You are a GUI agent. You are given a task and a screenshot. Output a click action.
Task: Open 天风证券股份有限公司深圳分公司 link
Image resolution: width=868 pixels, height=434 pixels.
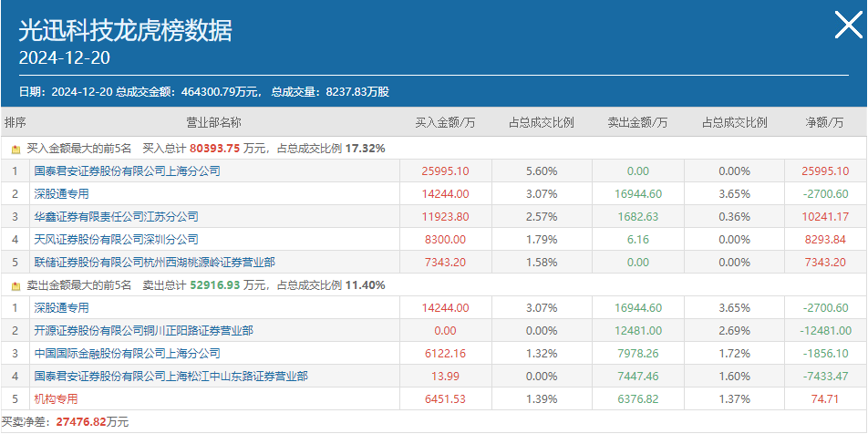click(x=117, y=240)
